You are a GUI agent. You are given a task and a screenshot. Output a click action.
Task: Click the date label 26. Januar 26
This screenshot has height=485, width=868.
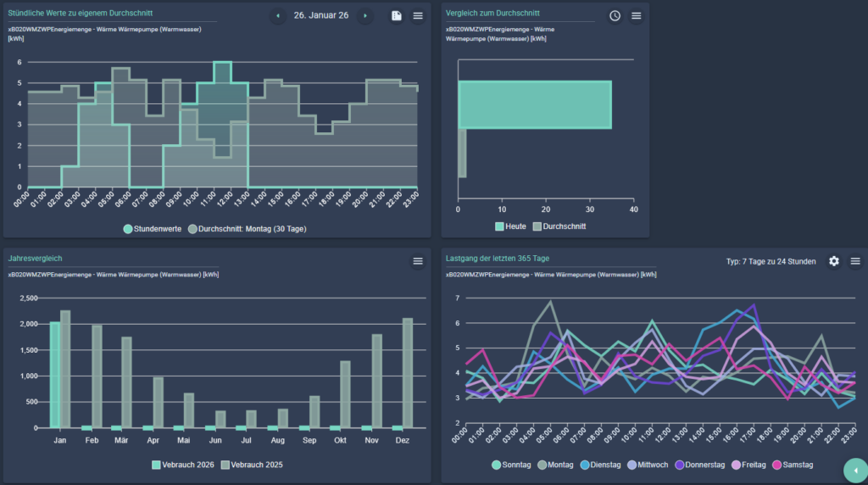coord(321,16)
